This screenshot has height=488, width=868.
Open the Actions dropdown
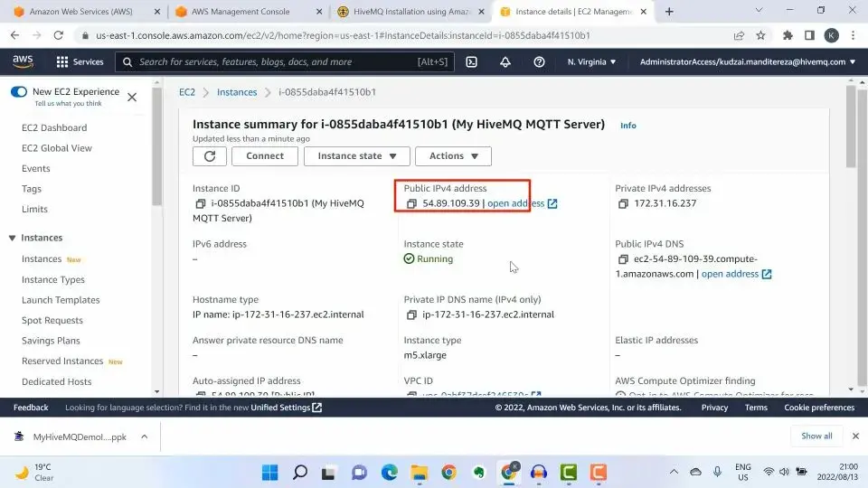point(453,156)
